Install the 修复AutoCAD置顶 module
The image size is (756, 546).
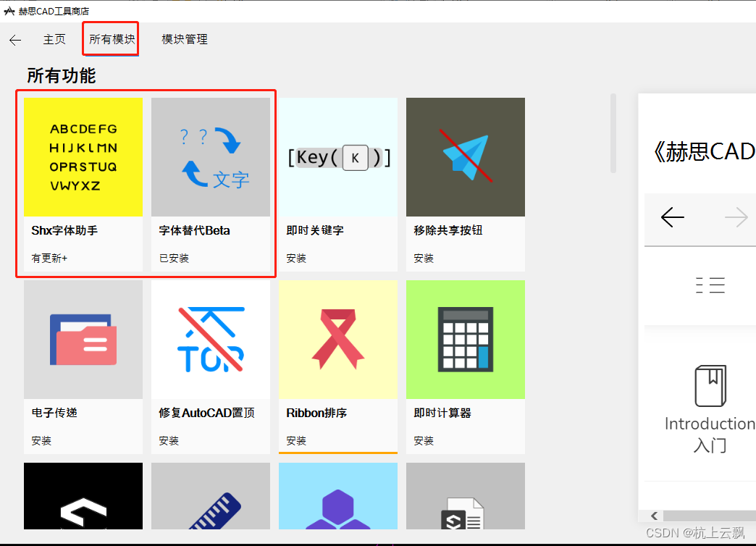click(169, 441)
